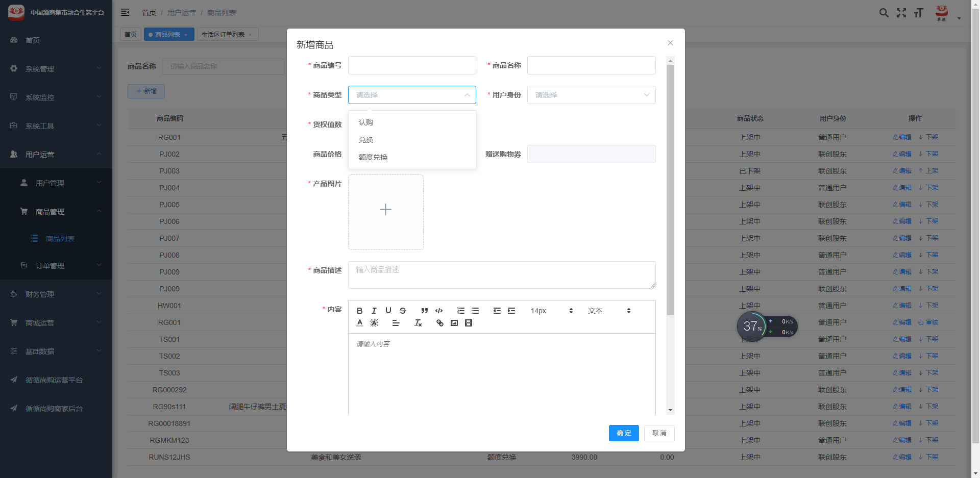This screenshot has height=478, width=980.
Task: Open the search icon in the header
Action: pyautogui.click(x=884, y=13)
